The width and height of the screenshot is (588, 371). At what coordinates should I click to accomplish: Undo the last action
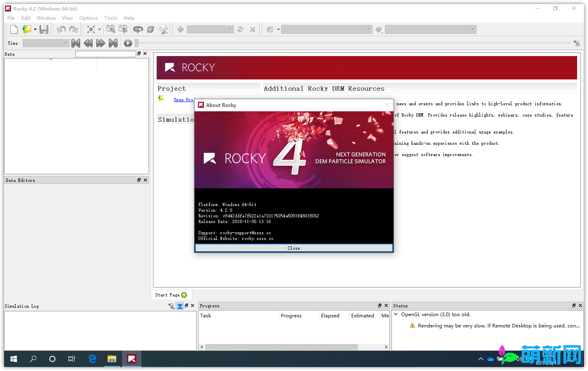61,29
